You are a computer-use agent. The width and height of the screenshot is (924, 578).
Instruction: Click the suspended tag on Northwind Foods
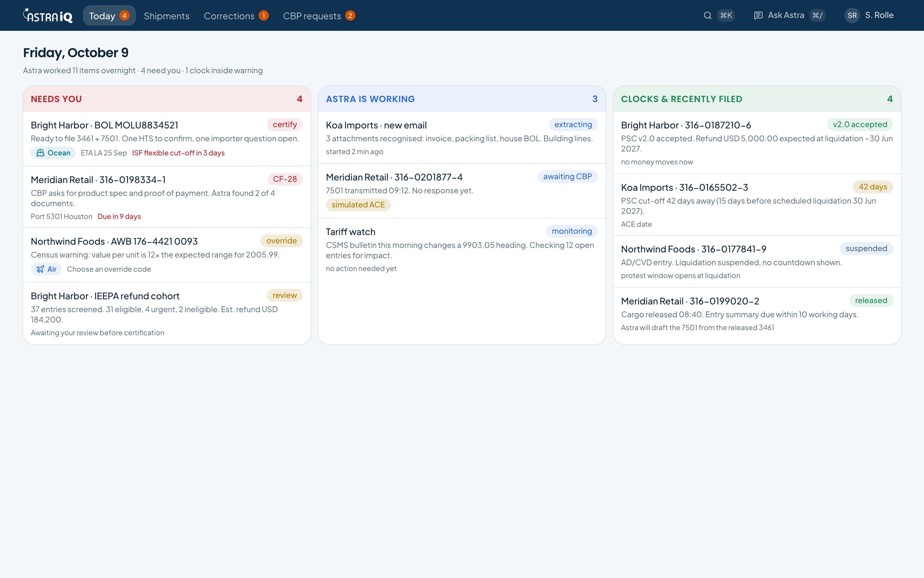(x=866, y=249)
